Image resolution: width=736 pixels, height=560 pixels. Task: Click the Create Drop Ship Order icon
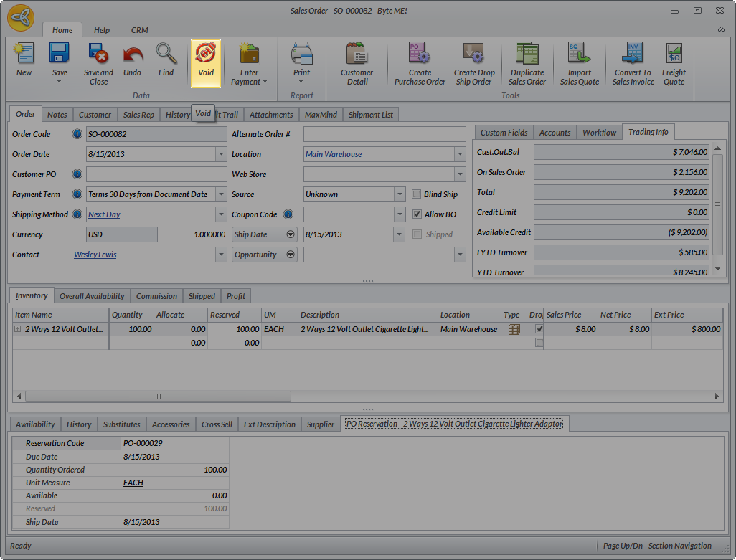[x=474, y=54]
